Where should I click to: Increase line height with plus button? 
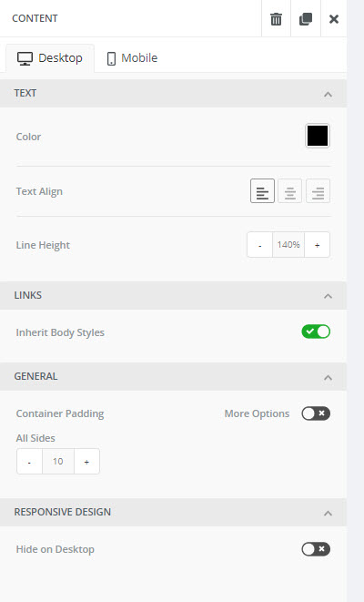(318, 245)
